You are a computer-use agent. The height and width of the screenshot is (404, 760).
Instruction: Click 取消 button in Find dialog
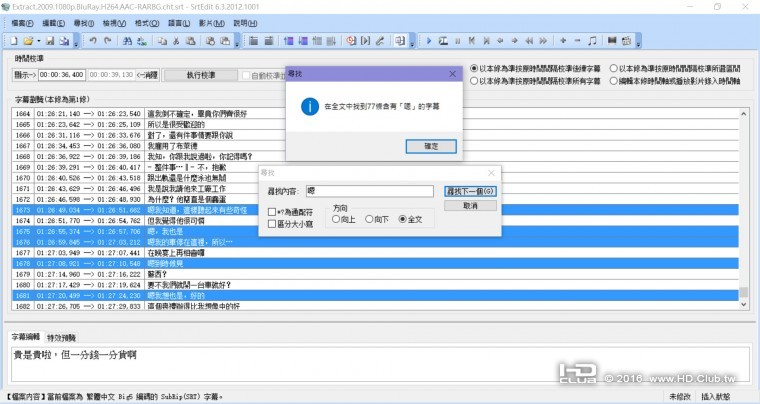pyautogui.click(x=470, y=206)
